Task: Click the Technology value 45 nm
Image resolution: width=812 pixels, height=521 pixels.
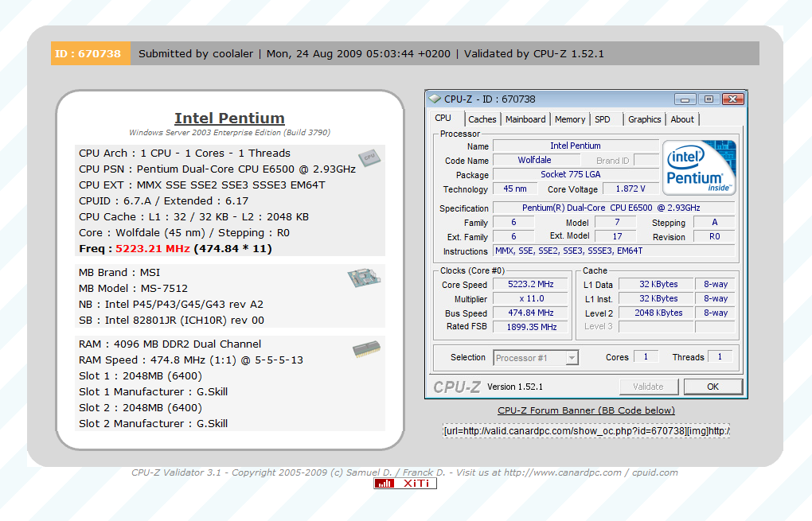Action: pos(515,189)
